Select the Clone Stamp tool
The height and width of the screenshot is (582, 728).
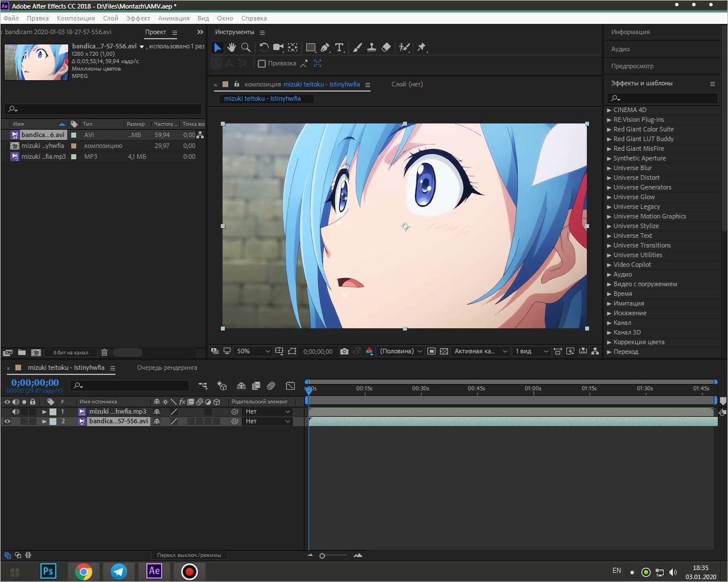coord(372,47)
